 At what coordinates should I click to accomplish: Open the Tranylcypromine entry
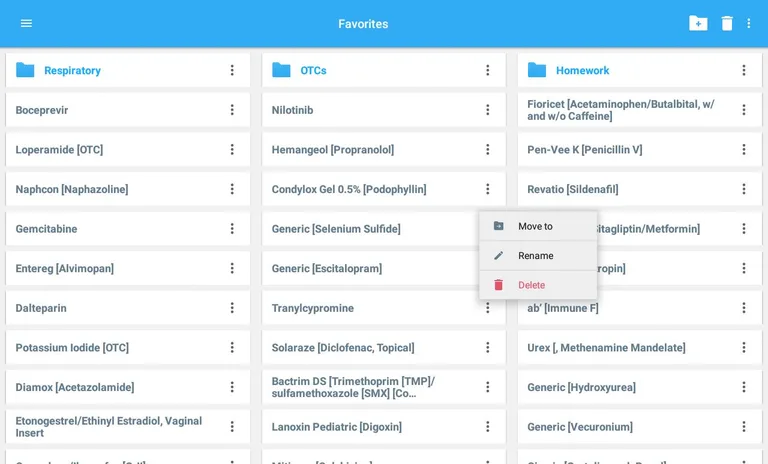(384, 308)
